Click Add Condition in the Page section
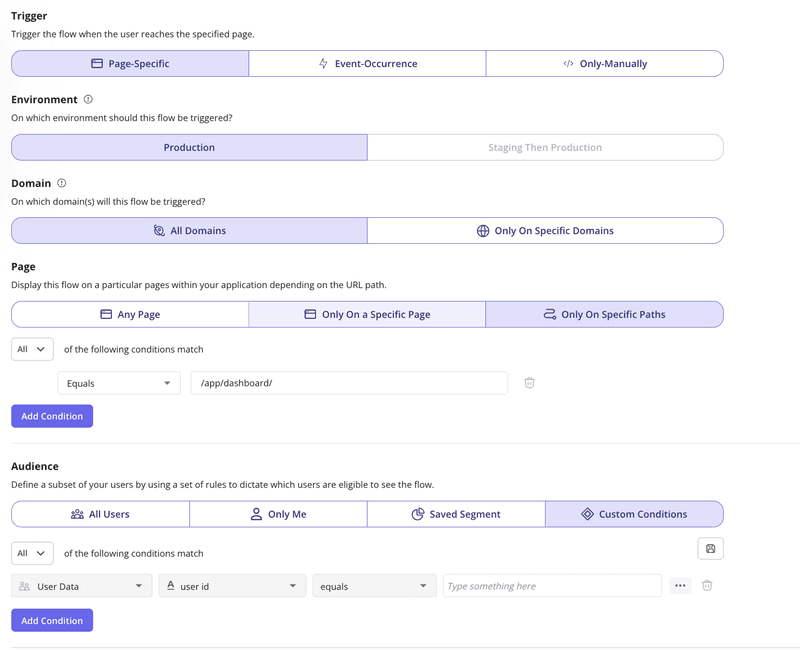The width and height of the screenshot is (800, 650). point(51,415)
